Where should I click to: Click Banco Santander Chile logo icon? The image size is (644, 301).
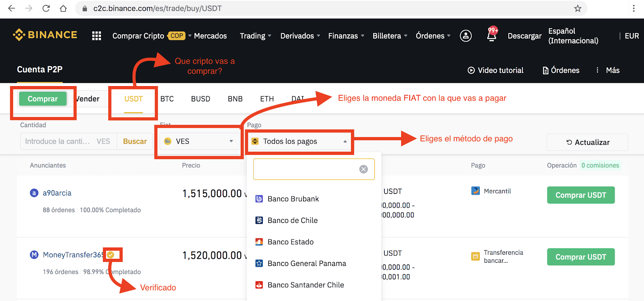coord(259,285)
